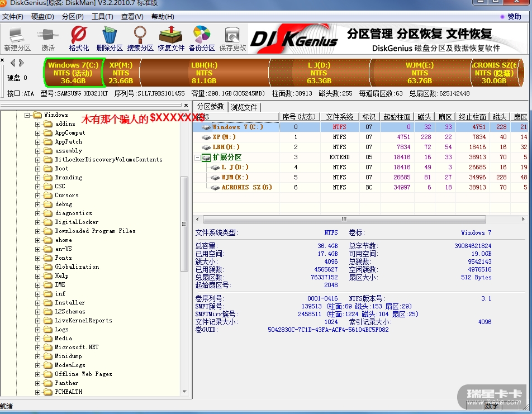The width and height of the screenshot is (532, 414).
Task: Select the BitLockerDiscoveryVolumeContents folder
Action: 108,159
